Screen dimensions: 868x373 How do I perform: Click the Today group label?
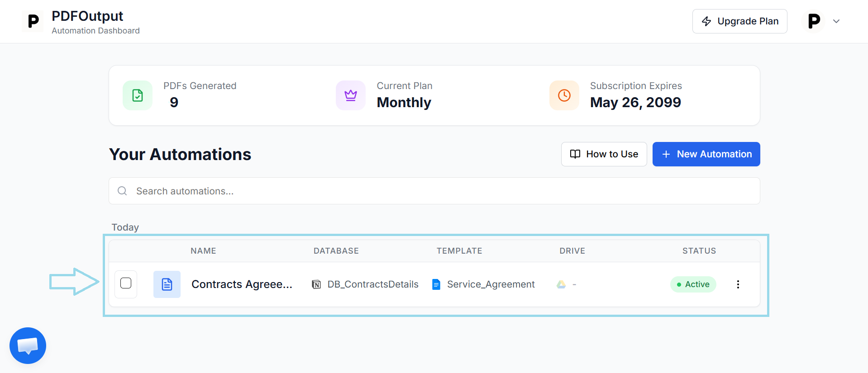[x=125, y=227]
